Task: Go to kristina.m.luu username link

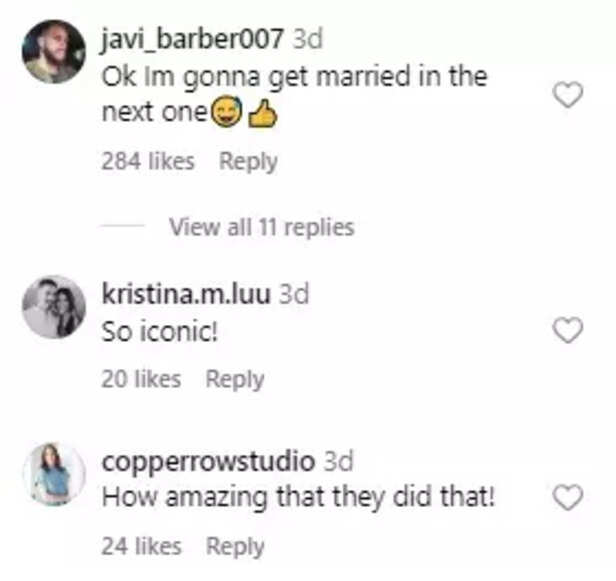Action: pyautogui.click(x=186, y=294)
